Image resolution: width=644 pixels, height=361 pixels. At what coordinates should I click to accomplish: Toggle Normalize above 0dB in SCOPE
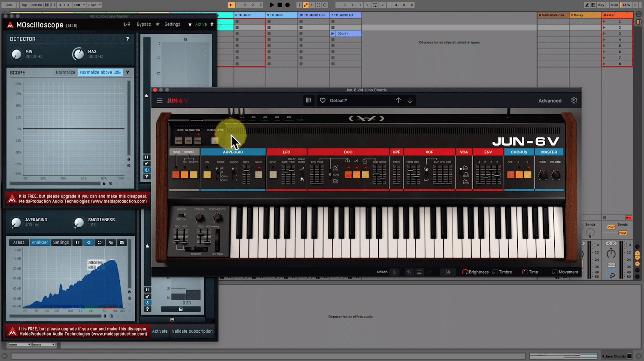pyautogui.click(x=100, y=73)
